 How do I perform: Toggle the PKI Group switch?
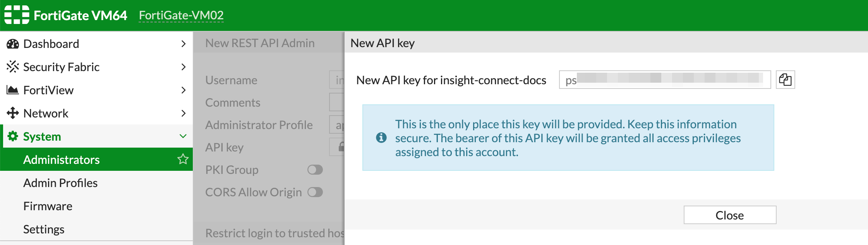315,170
